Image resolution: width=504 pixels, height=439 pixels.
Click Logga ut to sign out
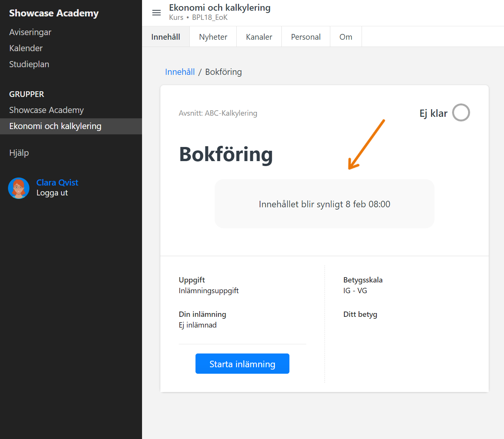pyautogui.click(x=52, y=192)
